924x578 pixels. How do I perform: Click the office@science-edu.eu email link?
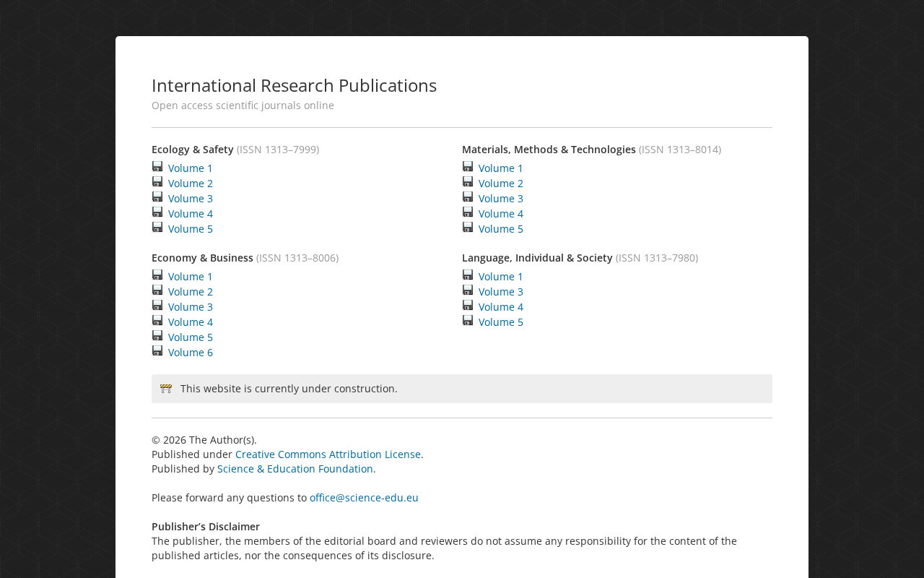364,498
